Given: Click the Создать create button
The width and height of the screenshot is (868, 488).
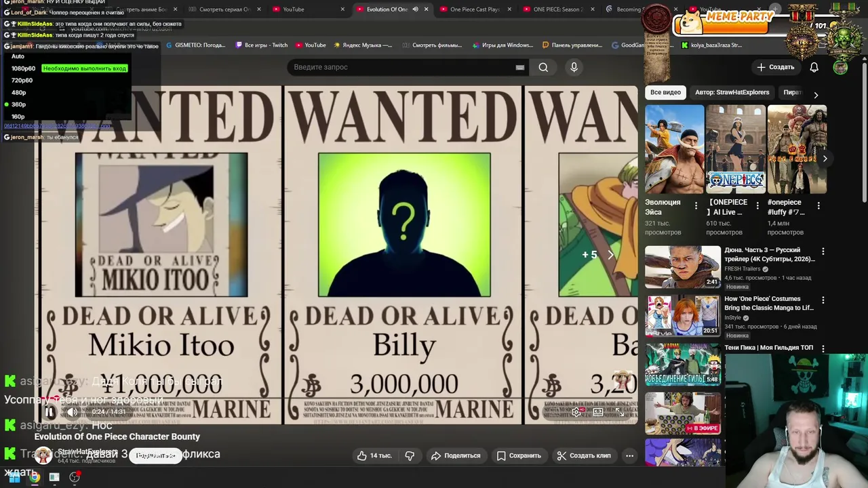Looking at the screenshot, I should pos(776,67).
